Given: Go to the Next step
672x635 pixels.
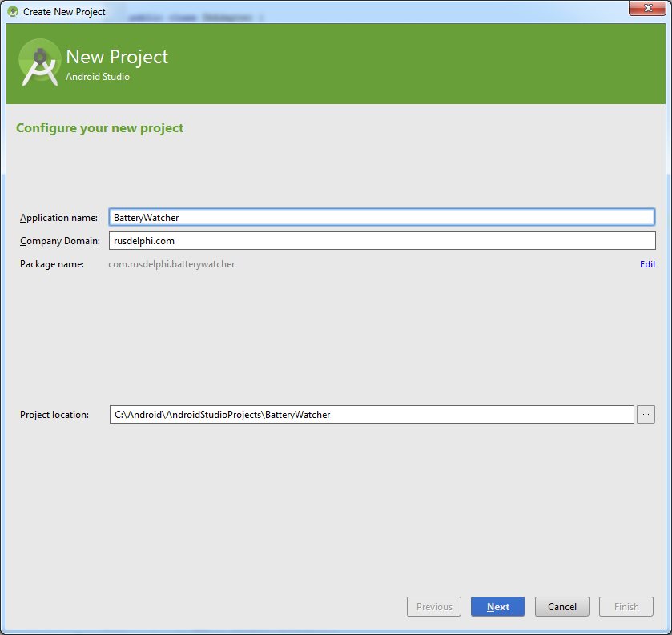Looking at the screenshot, I should [497, 606].
